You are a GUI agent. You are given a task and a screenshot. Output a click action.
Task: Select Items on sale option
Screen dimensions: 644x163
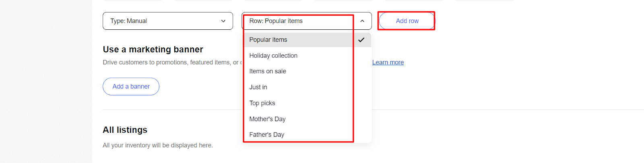tap(268, 71)
